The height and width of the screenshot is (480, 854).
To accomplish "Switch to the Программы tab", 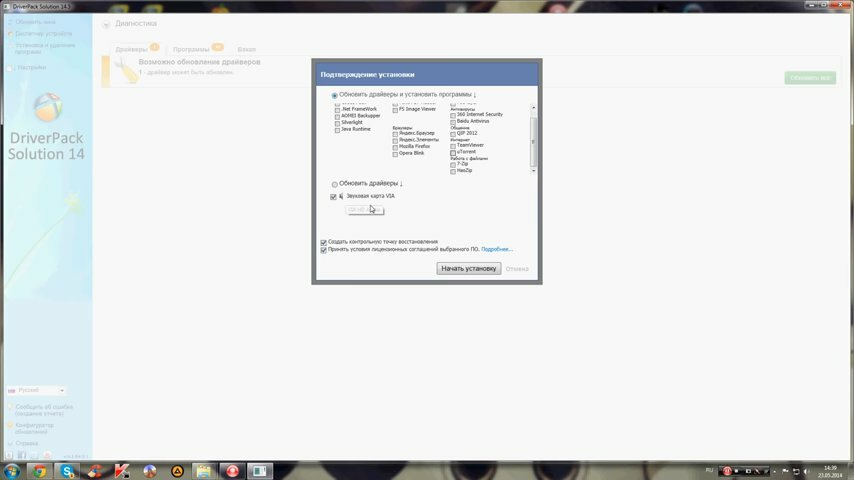I will [x=191, y=49].
